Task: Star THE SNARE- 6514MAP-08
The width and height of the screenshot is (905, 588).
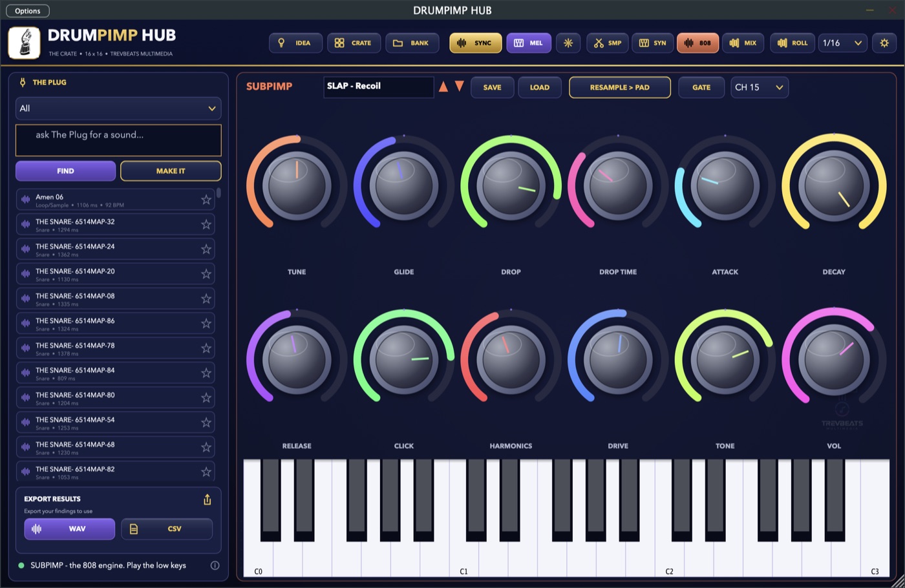Action: coord(206,299)
